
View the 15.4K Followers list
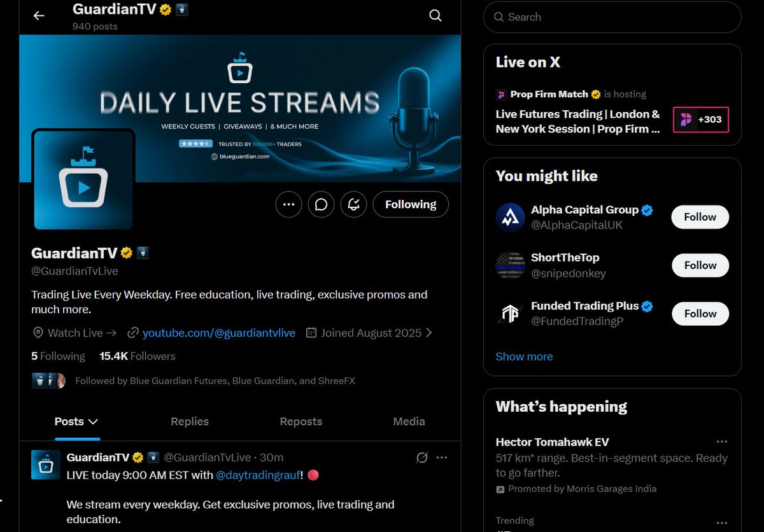point(138,356)
